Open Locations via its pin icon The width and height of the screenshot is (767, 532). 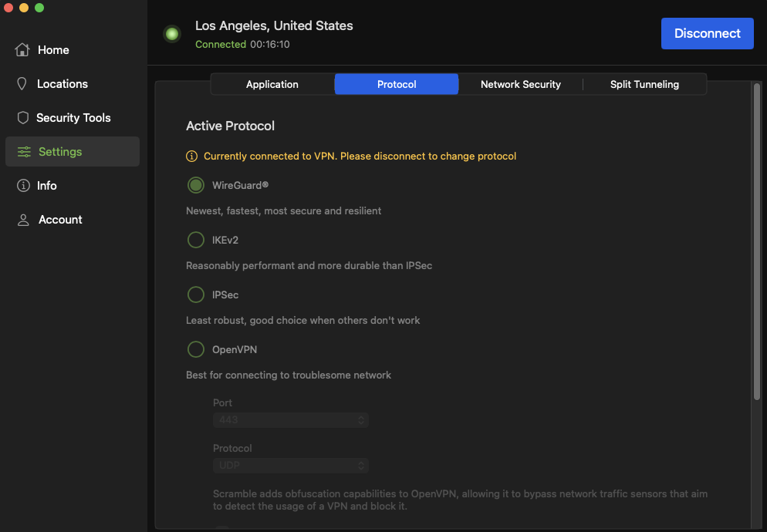click(x=22, y=83)
